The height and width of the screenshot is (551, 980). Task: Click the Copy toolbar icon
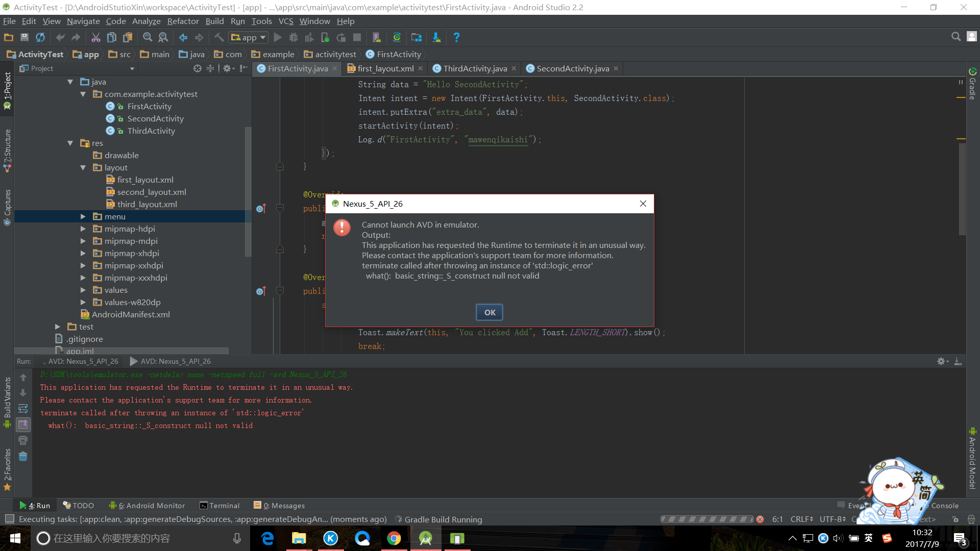point(112,37)
